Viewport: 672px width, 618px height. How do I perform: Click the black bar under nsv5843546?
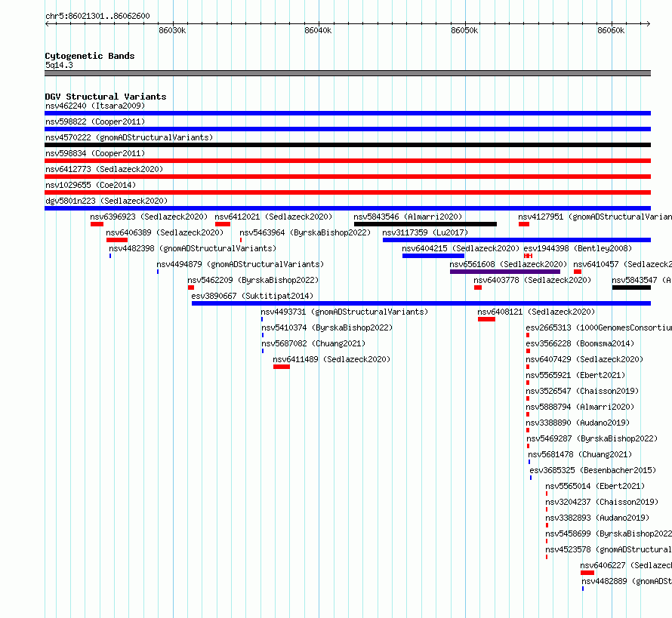[425, 224]
